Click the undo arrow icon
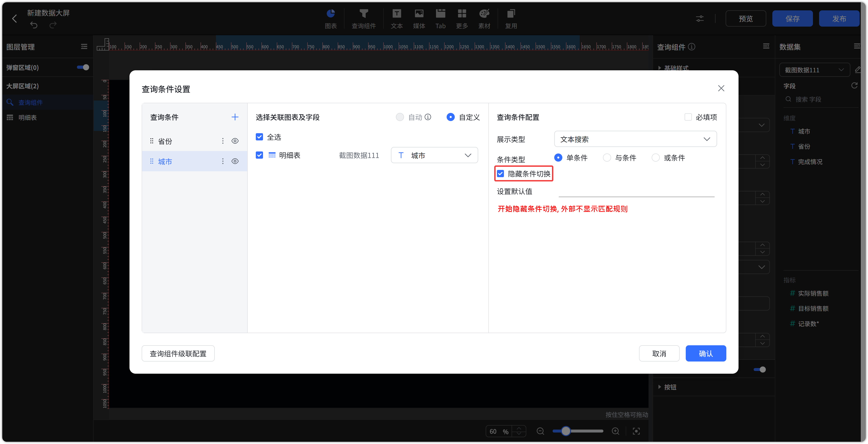Viewport: 868px width, 444px height. click(34, 25)
